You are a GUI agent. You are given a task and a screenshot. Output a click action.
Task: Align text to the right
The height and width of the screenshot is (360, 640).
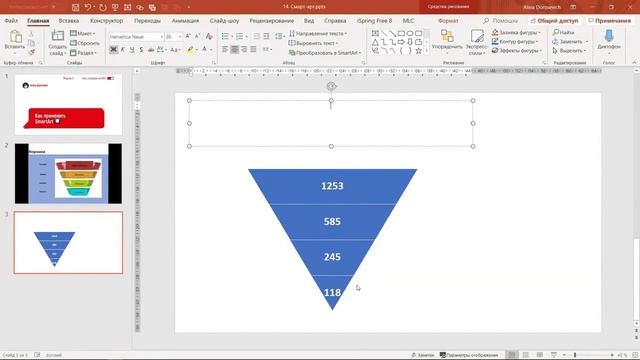pyautogui.click(x=244, y=49)
